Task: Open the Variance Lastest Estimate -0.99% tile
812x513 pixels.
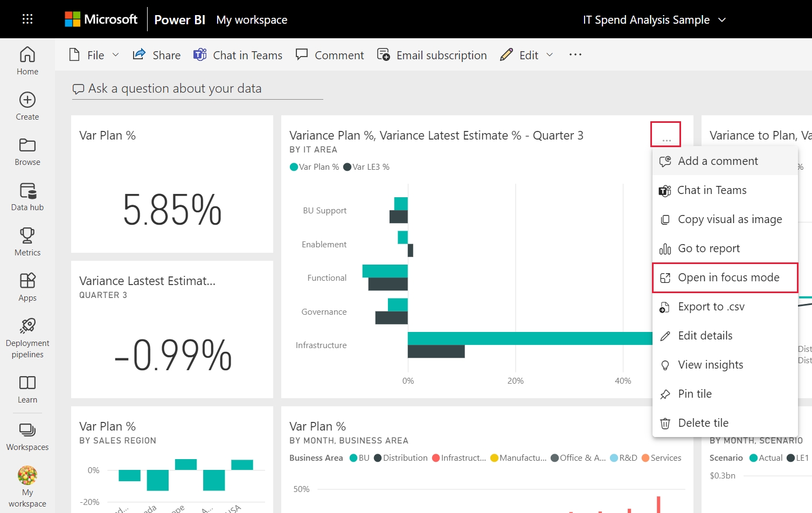Action: (172, 330)
